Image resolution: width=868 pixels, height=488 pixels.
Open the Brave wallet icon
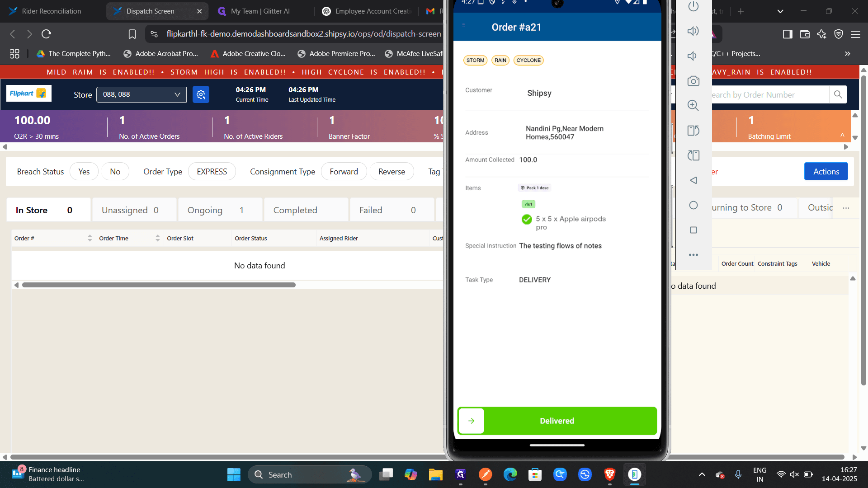[805, 34]
